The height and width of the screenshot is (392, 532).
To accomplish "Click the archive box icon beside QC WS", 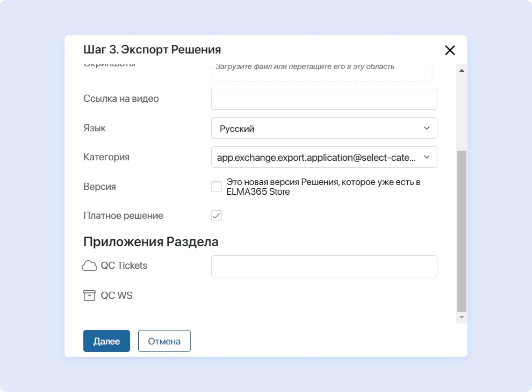I will click(x=89, y=295).
